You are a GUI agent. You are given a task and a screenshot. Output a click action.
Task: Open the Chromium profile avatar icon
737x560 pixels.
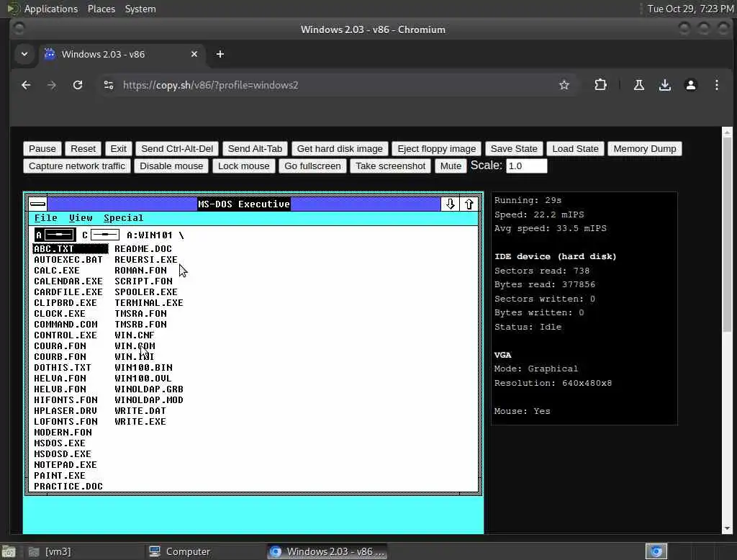(690, 85)
